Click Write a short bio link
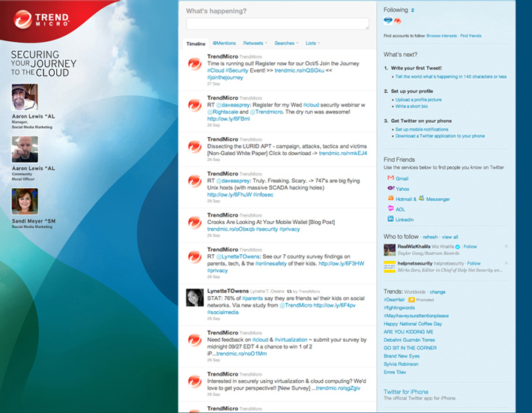532x413 pixels. tap(411, 106)
